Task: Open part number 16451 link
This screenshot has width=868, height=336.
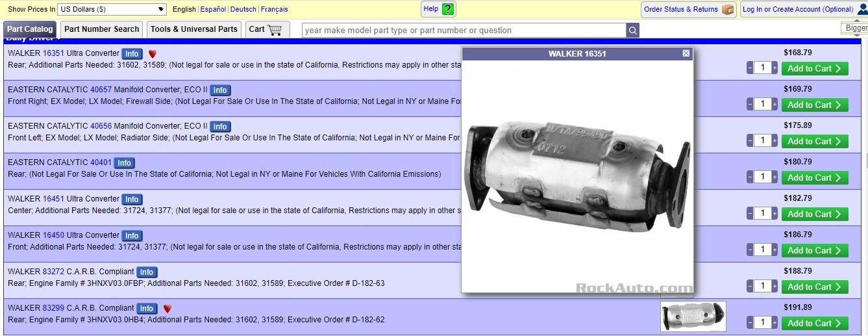Action: (x=54, y=199)
